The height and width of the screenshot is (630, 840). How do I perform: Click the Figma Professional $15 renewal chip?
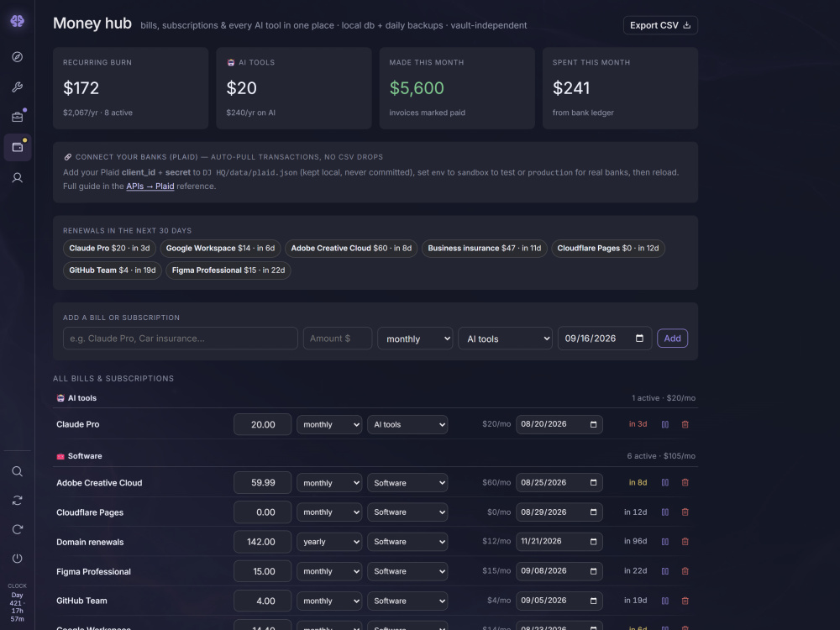pos(228,270)
